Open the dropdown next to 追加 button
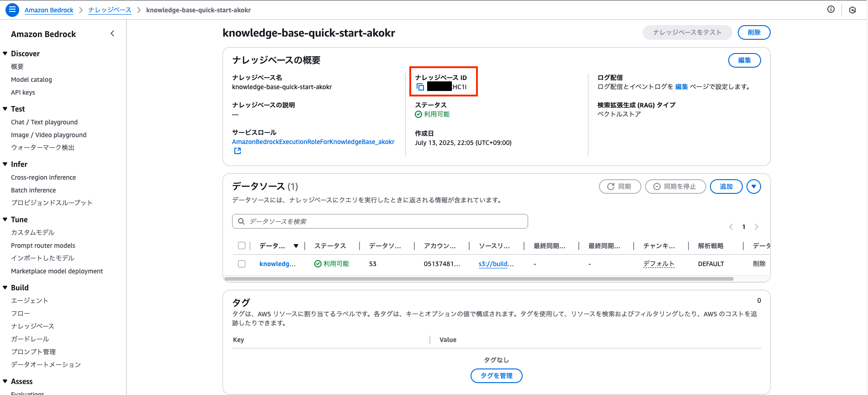 point(753,187)
